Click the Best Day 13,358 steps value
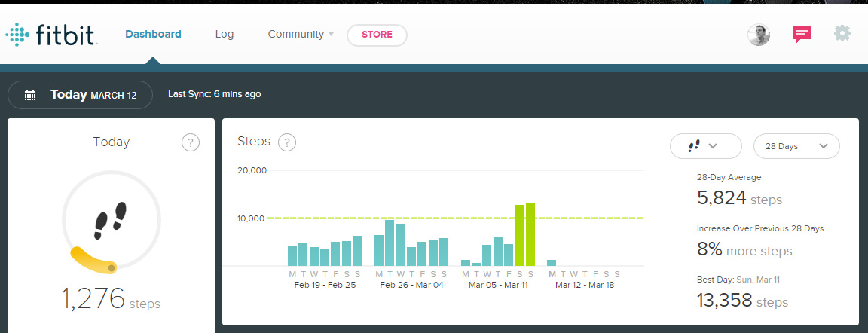The height and width of the screenshot is (333, 868). coord(742,301)
